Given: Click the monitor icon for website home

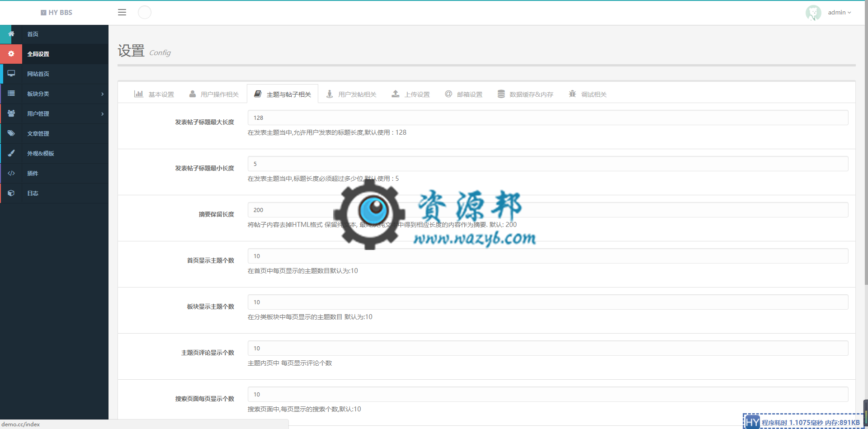Looking at the screenshot, I should 11,73.
